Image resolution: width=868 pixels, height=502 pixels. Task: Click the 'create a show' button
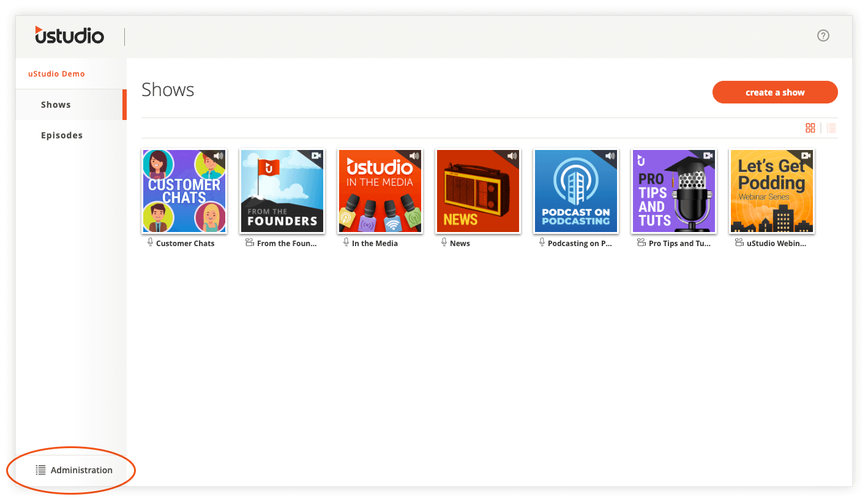point(775,92)
